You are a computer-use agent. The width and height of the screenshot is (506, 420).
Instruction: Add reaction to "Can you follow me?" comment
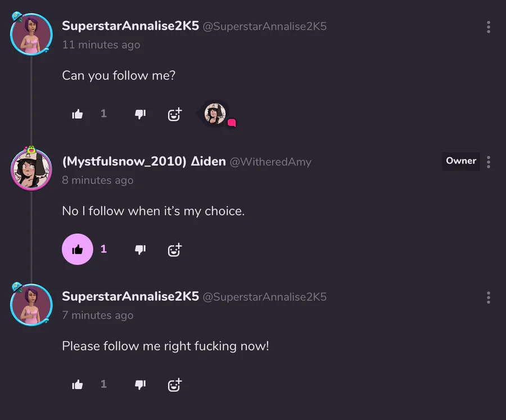click(175, 114)
